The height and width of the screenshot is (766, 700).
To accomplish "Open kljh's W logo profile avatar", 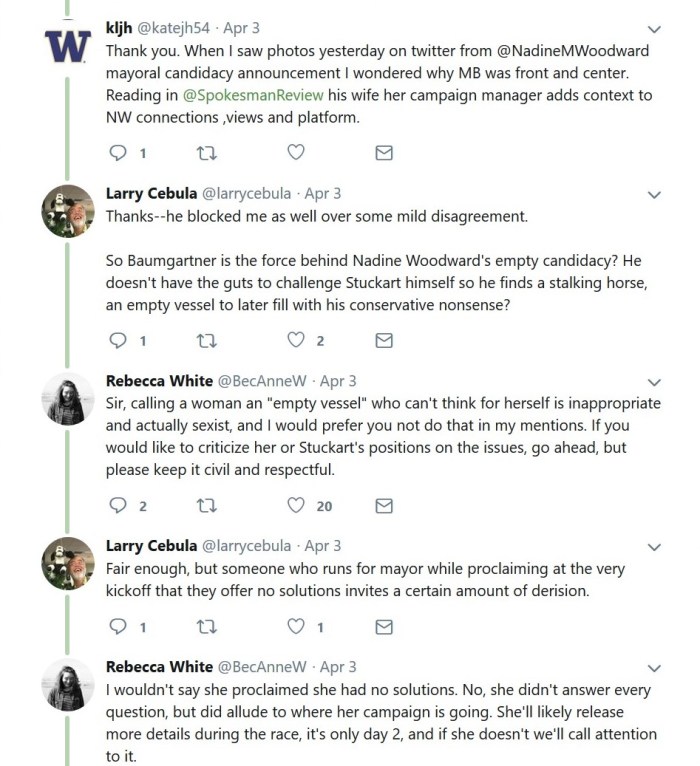I will tap(68, 47).
